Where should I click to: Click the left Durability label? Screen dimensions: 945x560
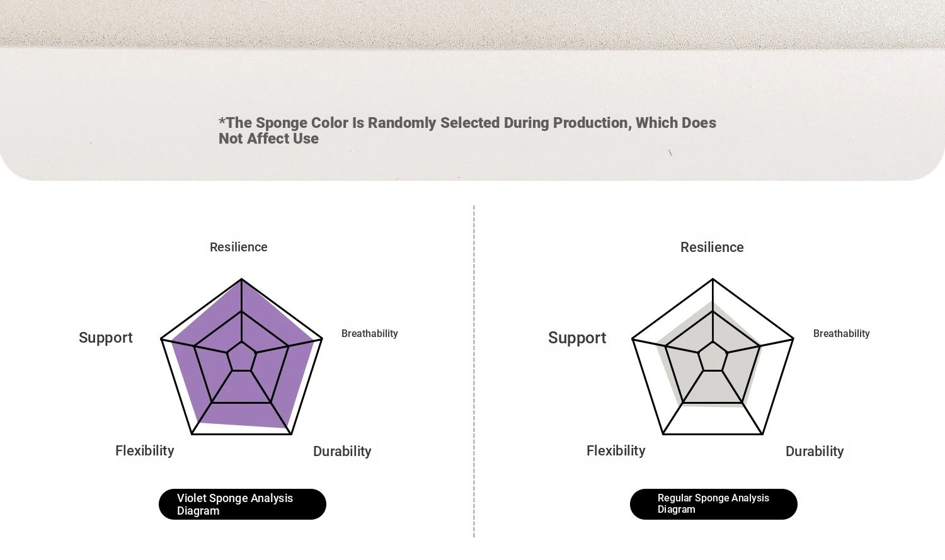pos(342,452)
